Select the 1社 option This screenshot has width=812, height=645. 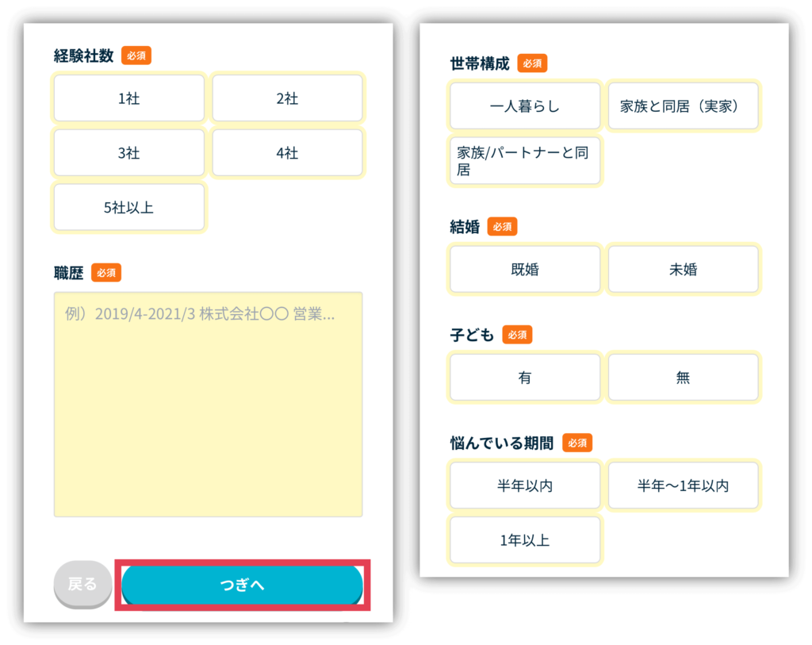(x=129, y=98)
